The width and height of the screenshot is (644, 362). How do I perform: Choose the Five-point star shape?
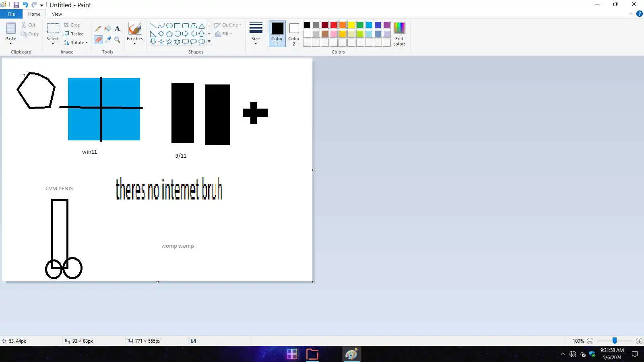(169, 42)
